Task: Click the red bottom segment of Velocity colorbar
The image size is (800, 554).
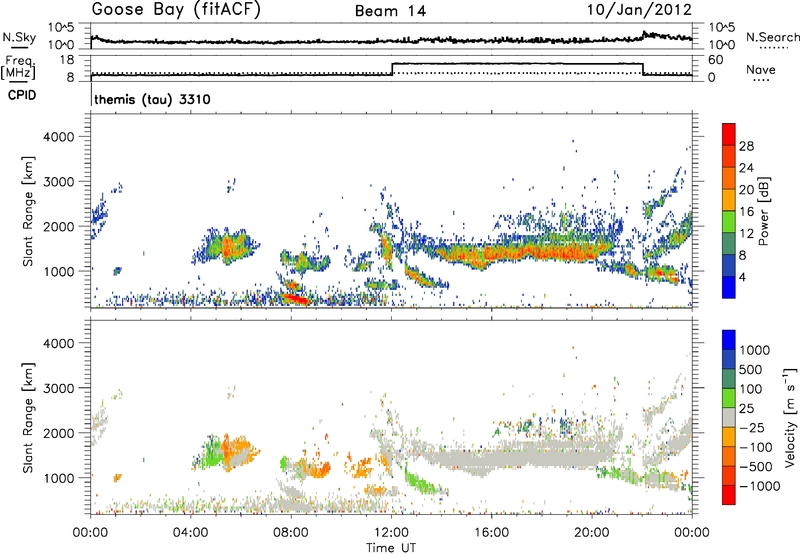Action: [729, 495]
